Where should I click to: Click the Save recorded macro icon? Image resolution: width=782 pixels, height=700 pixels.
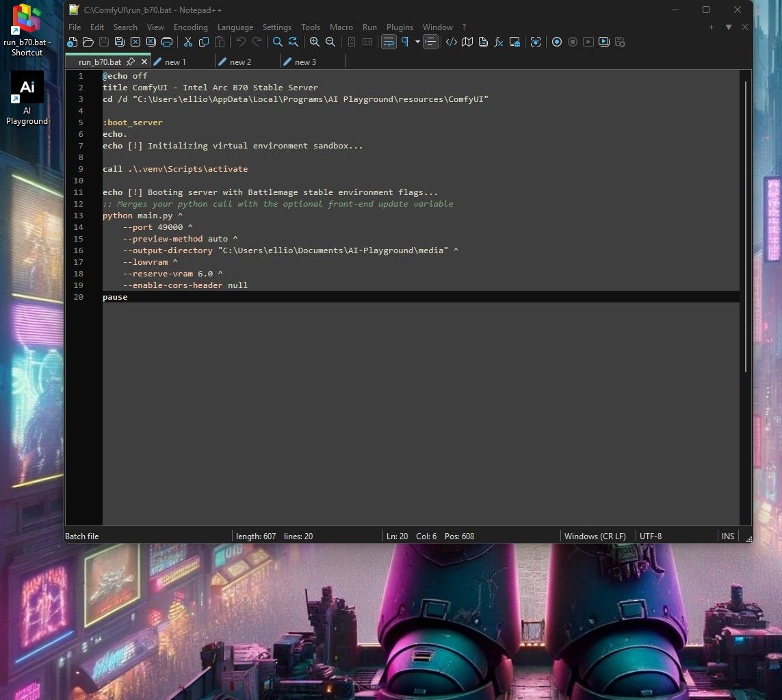pyautogui.click(x=620, y=42)
